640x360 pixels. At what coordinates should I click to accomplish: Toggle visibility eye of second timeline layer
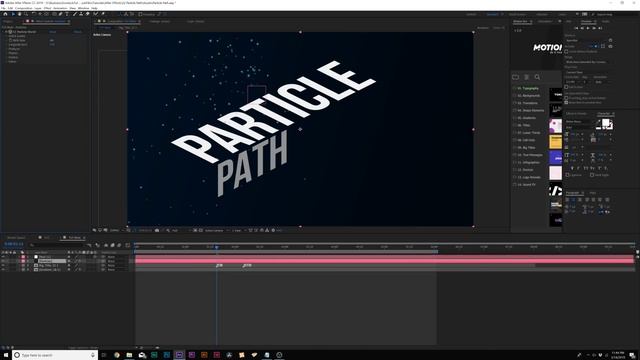click(3, 261)
